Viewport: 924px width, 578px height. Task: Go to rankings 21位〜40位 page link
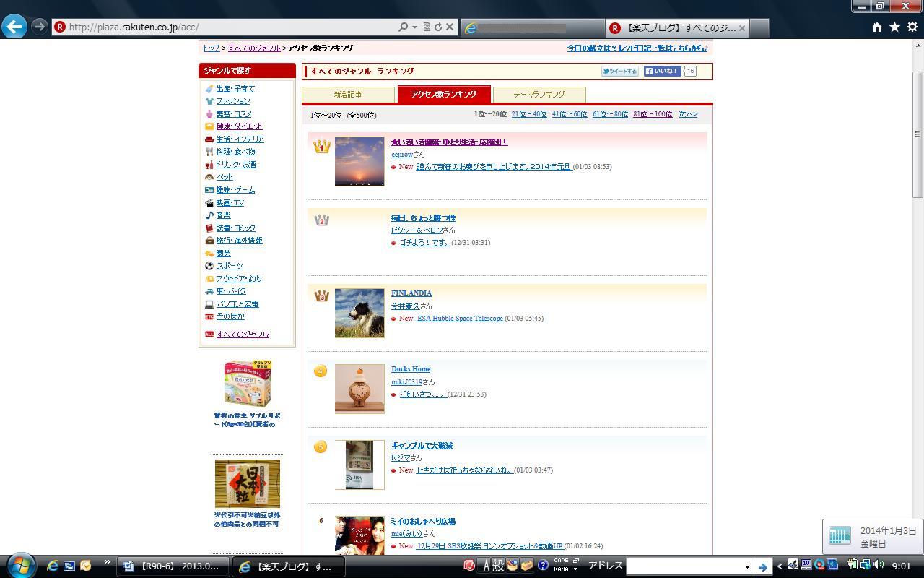(x=528, y=114)
